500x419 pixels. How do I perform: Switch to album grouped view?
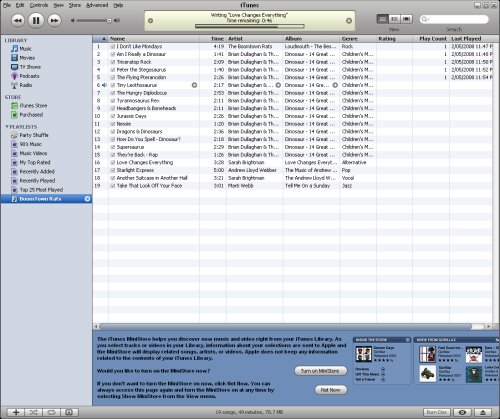click(x=394, y=19)
